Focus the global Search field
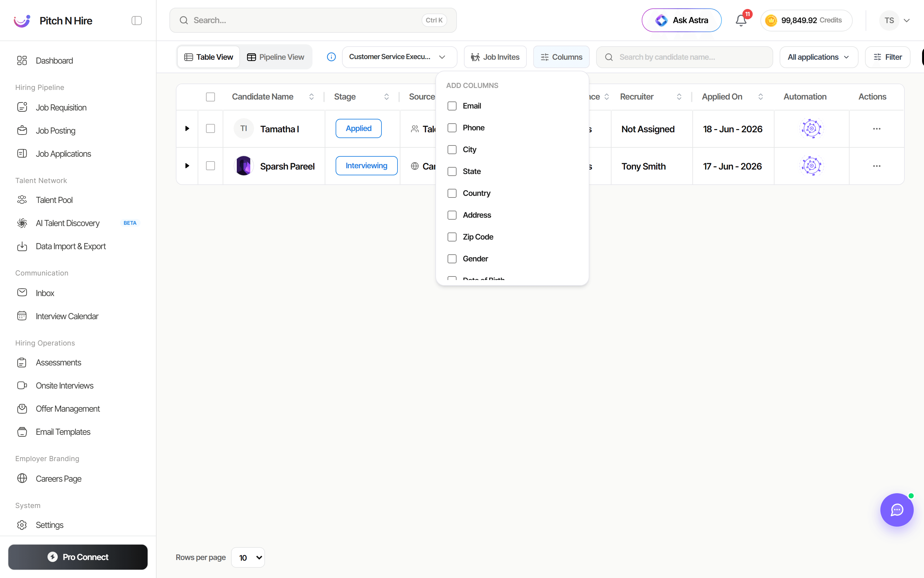Screen dimensions: 924x578 (x=313, y=20)
